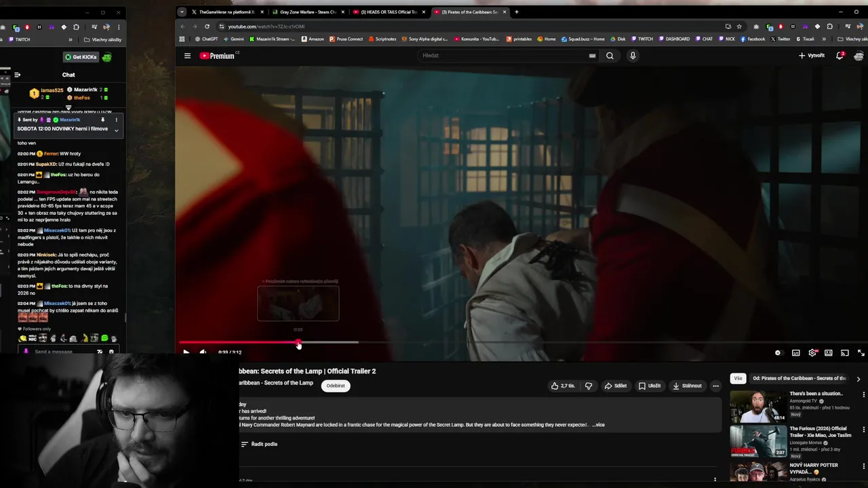Screen dimensions: 868x488
Task: Like the video with 2,7 tis.
Action: coord(563,386)
